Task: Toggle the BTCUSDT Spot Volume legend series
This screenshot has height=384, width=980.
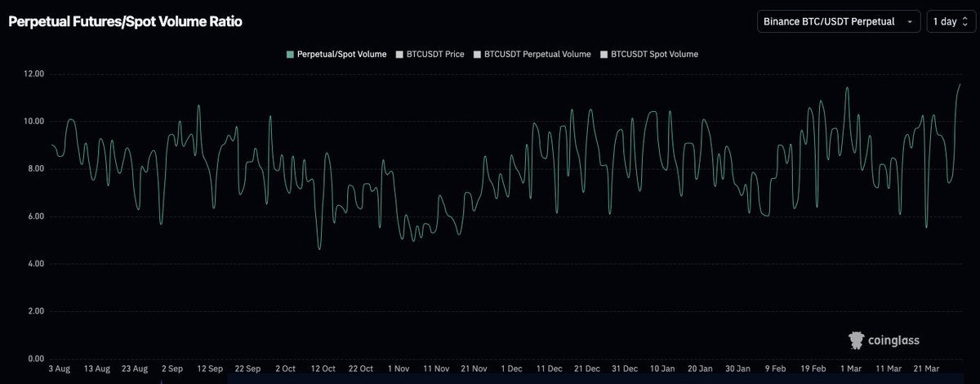Action: (649, 54)
